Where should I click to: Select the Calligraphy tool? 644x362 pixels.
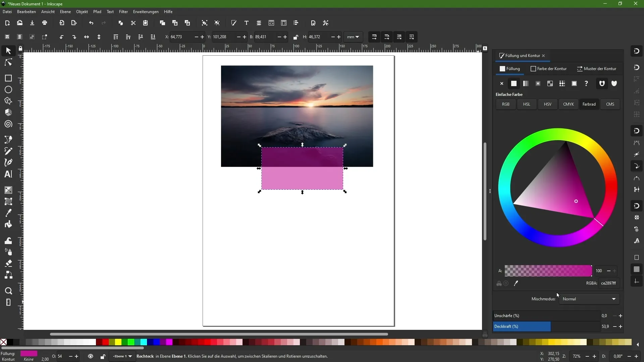pos(8,162)
